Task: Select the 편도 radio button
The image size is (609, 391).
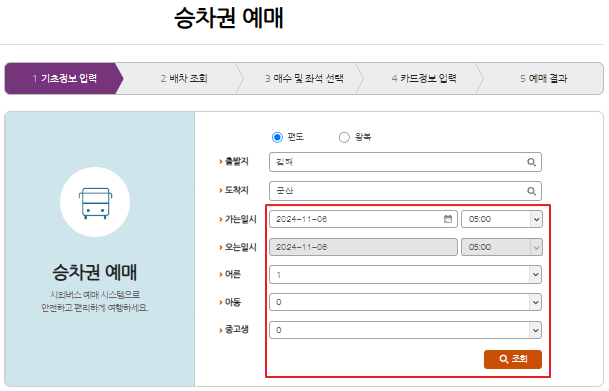Action: point(277,137)
